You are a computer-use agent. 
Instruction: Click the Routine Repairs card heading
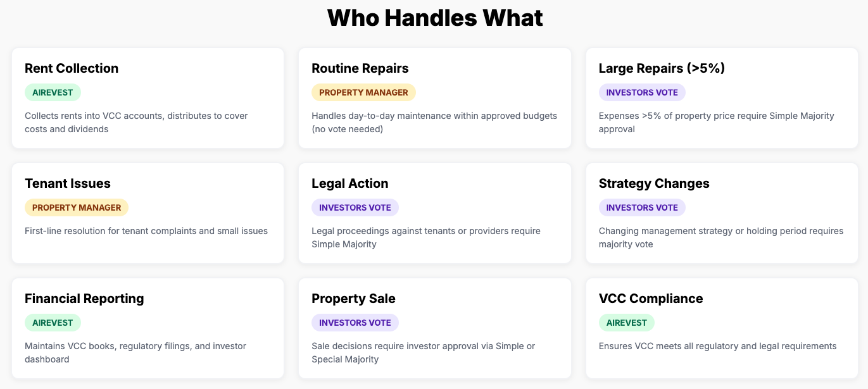click(x=360, y=68)
